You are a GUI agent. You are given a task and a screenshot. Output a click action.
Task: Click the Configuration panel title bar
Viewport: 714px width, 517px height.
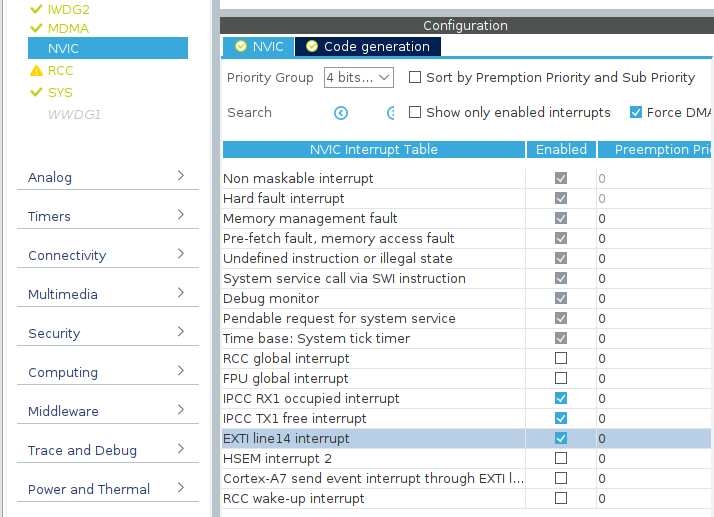[466, 26]
